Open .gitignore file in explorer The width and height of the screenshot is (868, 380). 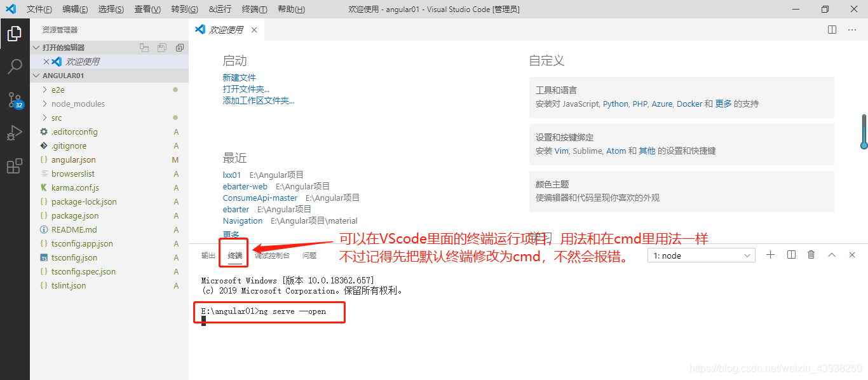[109, 146]
